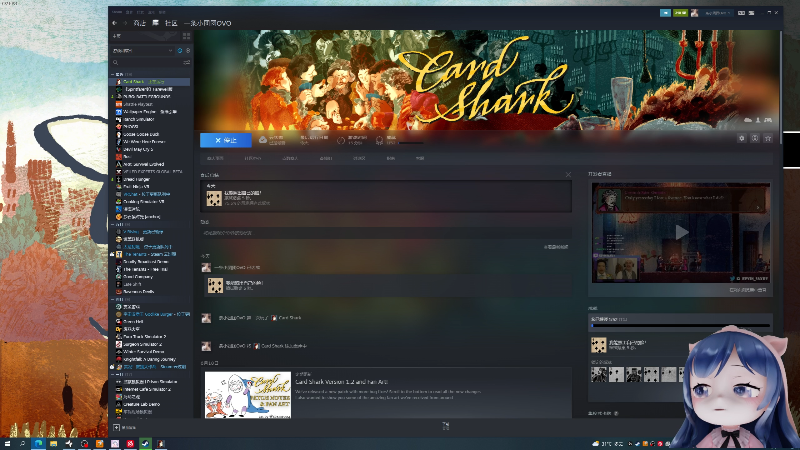Click the spade card achievement icon in summary
This screenshot has height=450, width=800.
(x=214, y=198)
